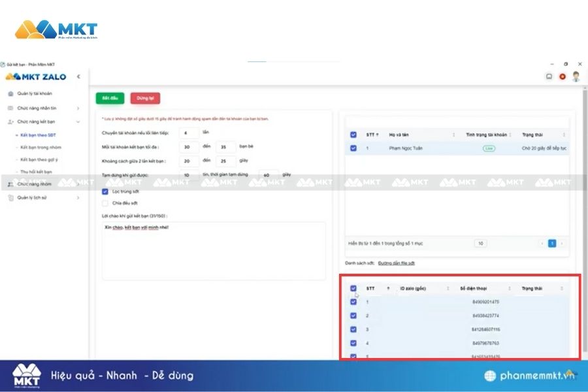Screen dimensions: 588x392
Task: Click the Quản lý lịch sử sidebar icon
Action: (10, 197)
